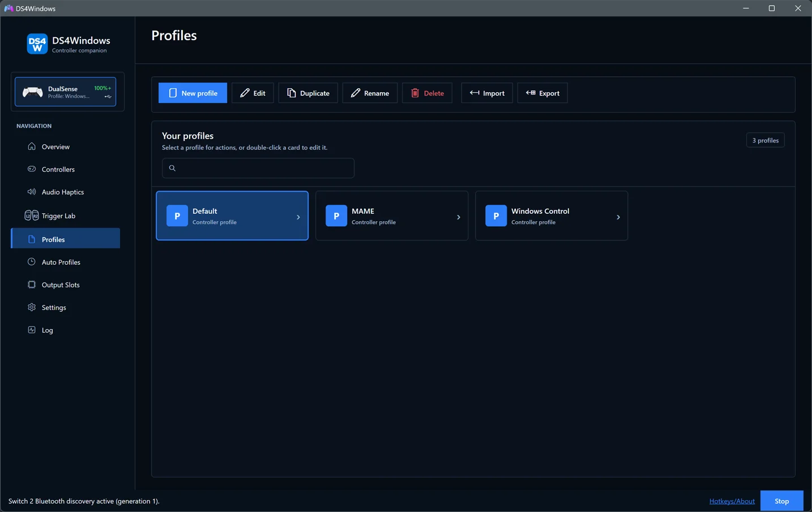Open the Log page

click(66, 330)
